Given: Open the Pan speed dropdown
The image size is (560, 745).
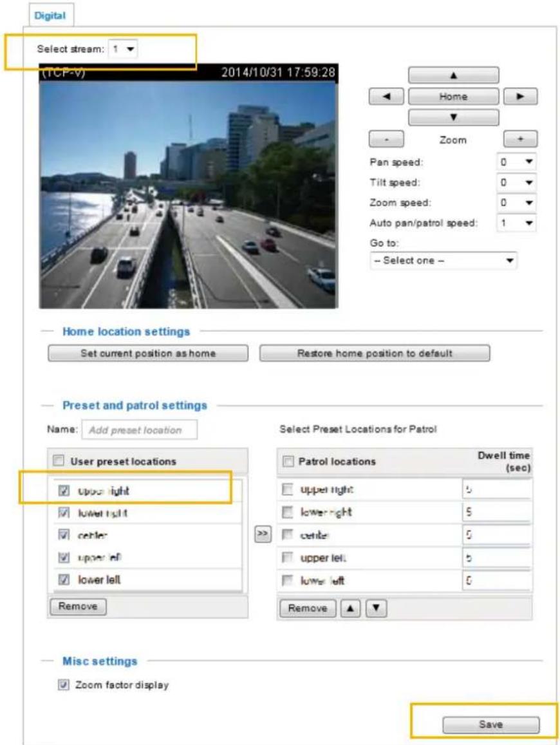Looking at the screenshot, I should coord(516,162).
